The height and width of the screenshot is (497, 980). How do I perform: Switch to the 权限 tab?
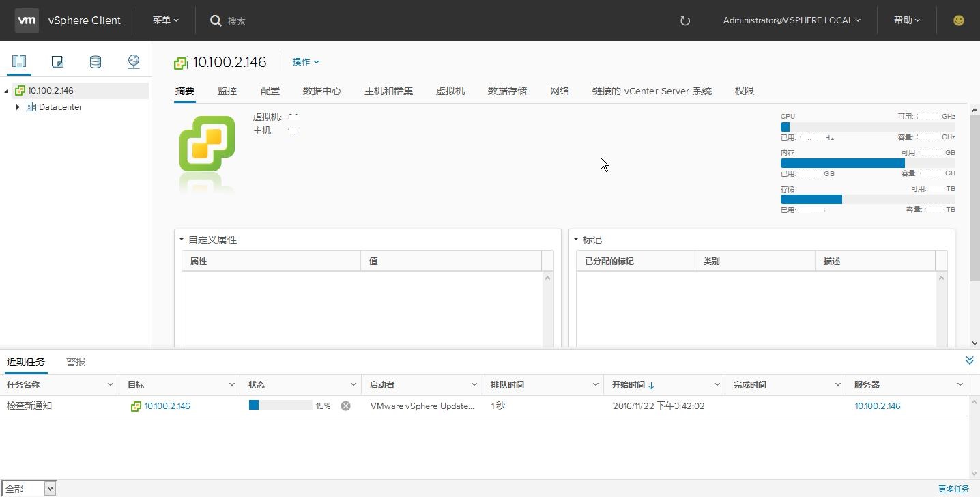point(745,91)
